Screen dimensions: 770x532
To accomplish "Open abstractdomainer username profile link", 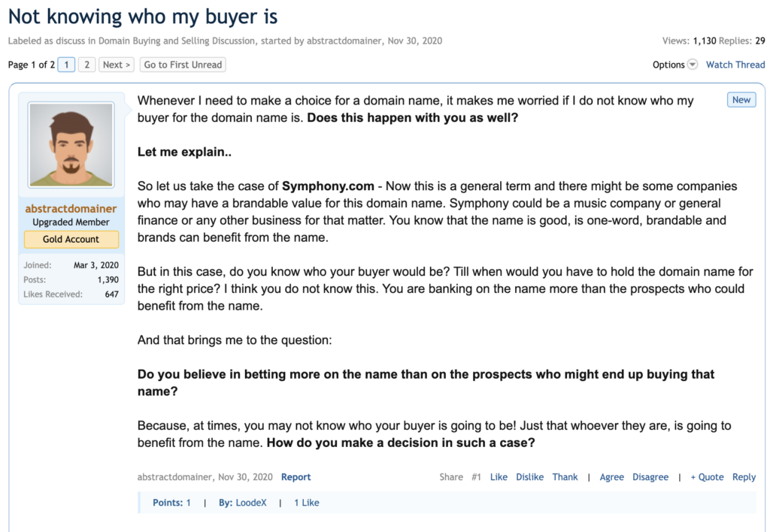I will point(71,209).
